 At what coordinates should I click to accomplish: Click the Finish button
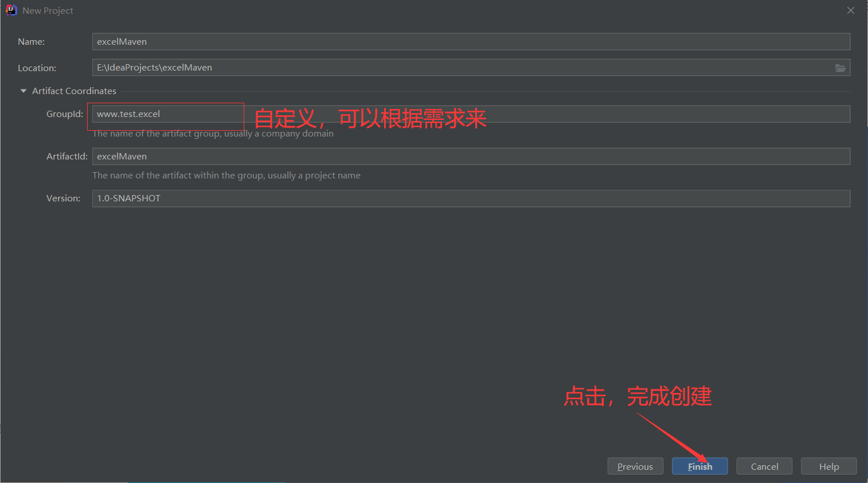pyautogui.click(x=699, y=466)
